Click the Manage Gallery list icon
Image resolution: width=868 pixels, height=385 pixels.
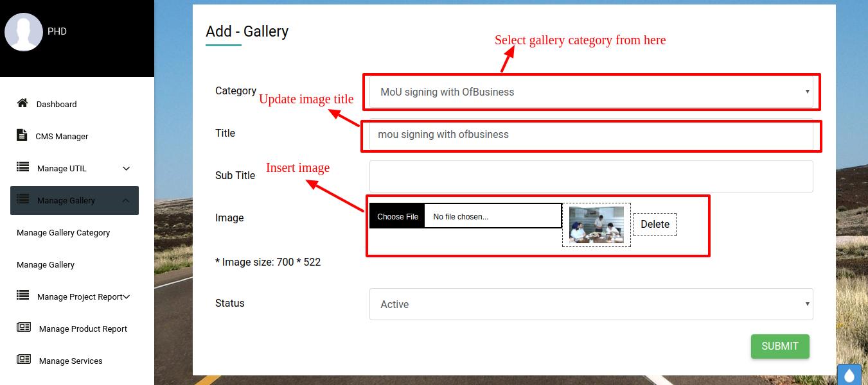[x=23, y=200]
